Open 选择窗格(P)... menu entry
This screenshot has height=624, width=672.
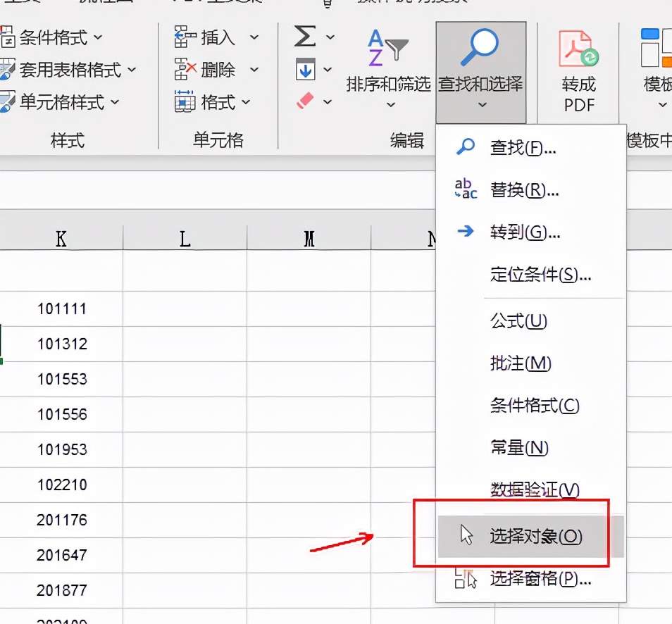click(x=530, y=578)
